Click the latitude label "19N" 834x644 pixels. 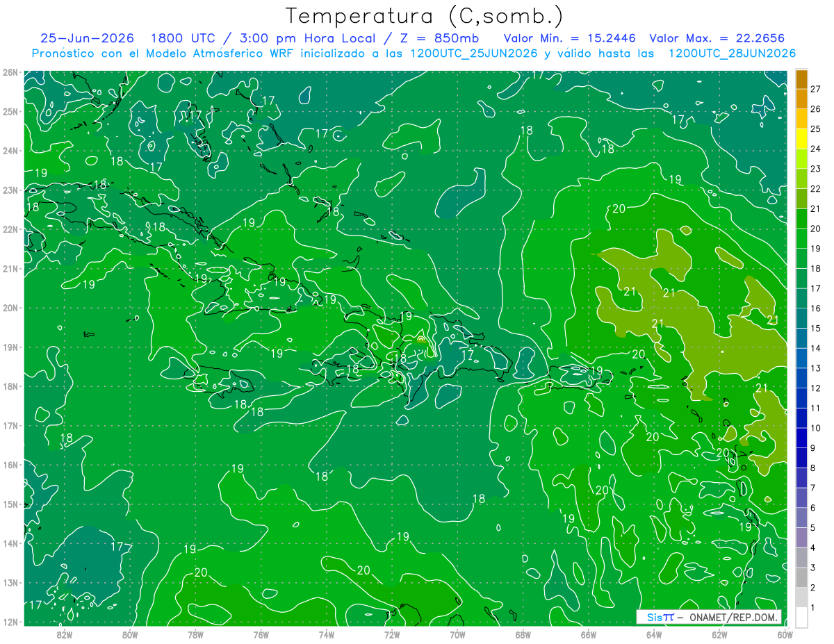pos(10,347)
